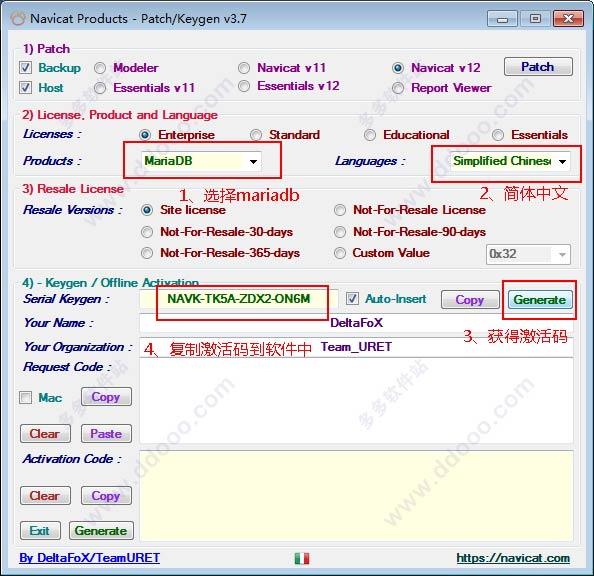The width and height of the screenshot is (594, 576).
Task: Toggle the Auto-Insert checkbox
Action: coord(352,299)
